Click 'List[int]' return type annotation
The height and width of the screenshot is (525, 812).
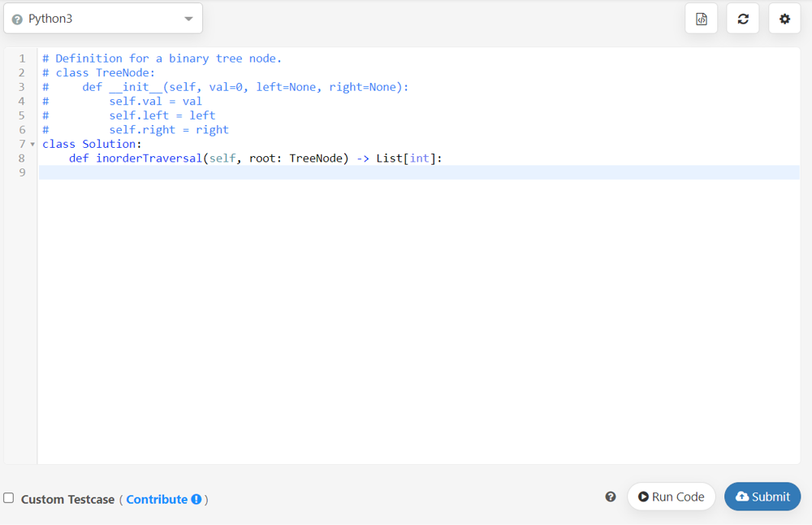(x=405, y=158)
